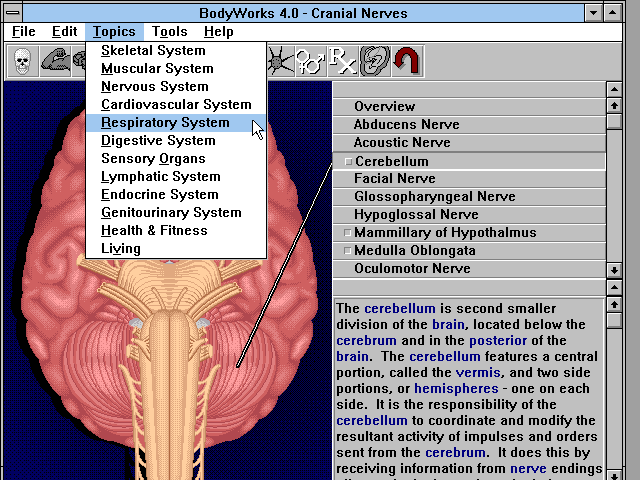Toggle the marker beside Medulla Oblongata
The height and width of the screenshot is (480, 640).
[x=348, y=251]
